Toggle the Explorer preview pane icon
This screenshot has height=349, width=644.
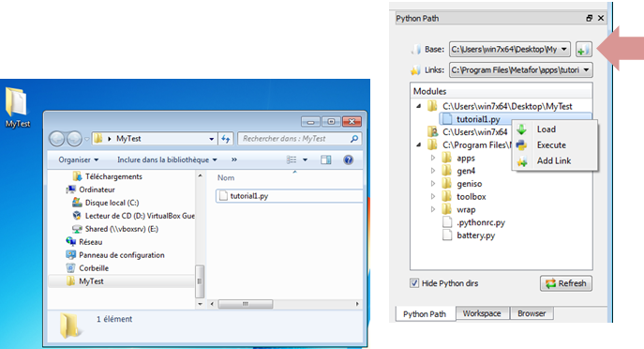tap(326, 159)
